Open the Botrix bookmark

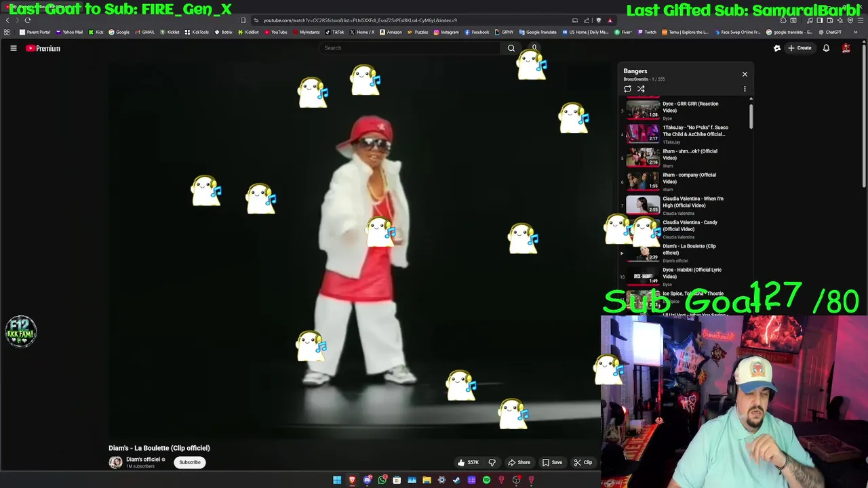point(224,32)
